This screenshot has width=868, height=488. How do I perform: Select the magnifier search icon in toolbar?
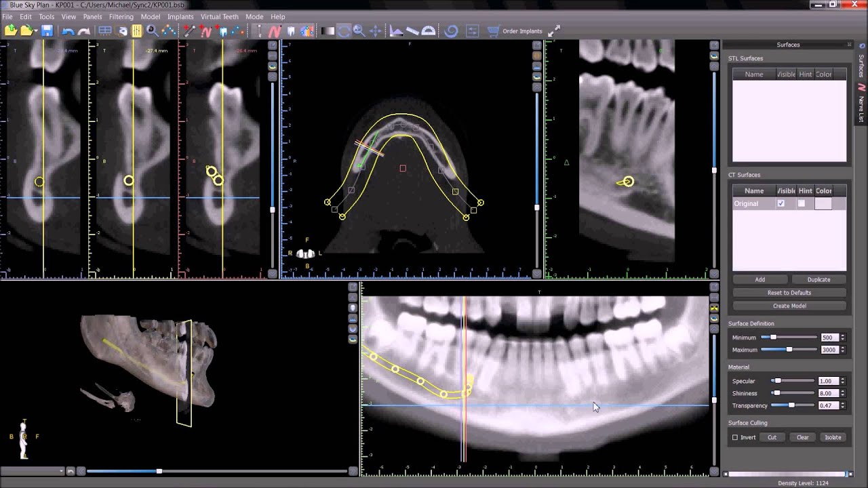coord(152,30)
